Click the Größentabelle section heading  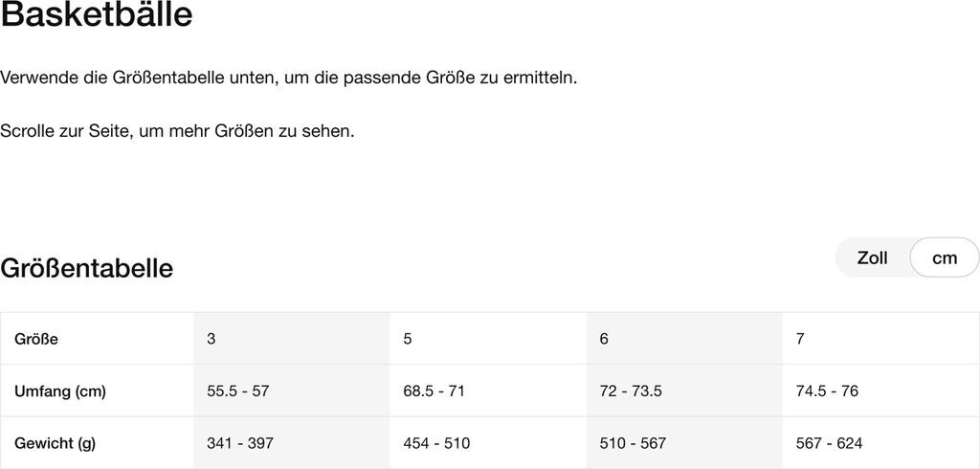coord(87,268)
